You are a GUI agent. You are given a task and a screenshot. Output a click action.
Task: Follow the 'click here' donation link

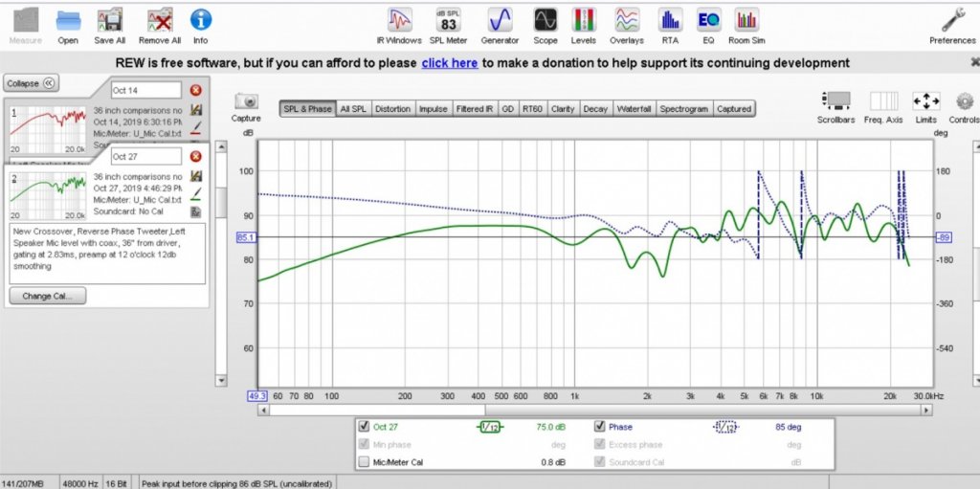450,63
